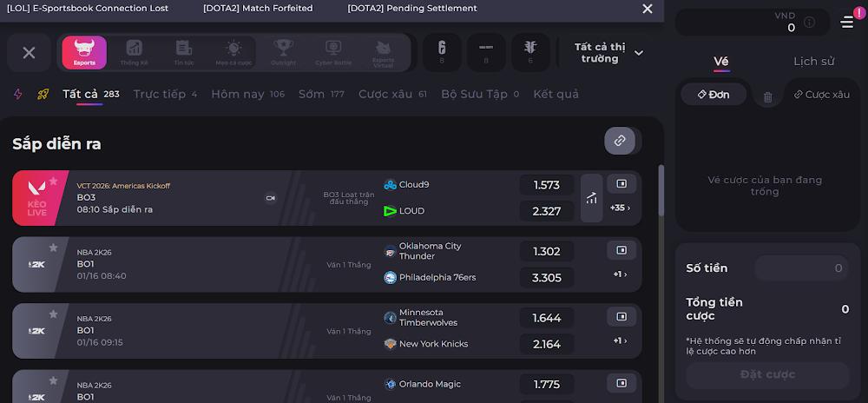The image size is (868, 403).
Task: Switch to the Trực tiếp tab
Action: pyautogui.click(x=165, y=94)
